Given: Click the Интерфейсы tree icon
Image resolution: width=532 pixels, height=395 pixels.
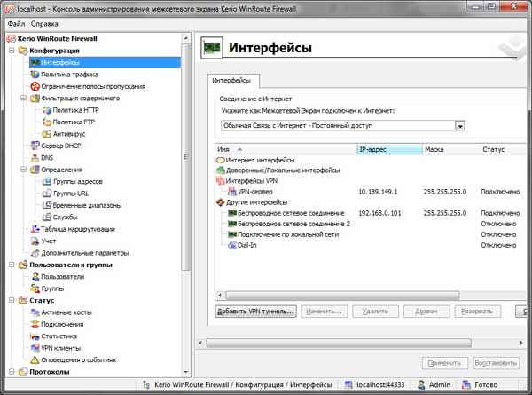Looking at the screenshot, I should [x=35, y=62].
